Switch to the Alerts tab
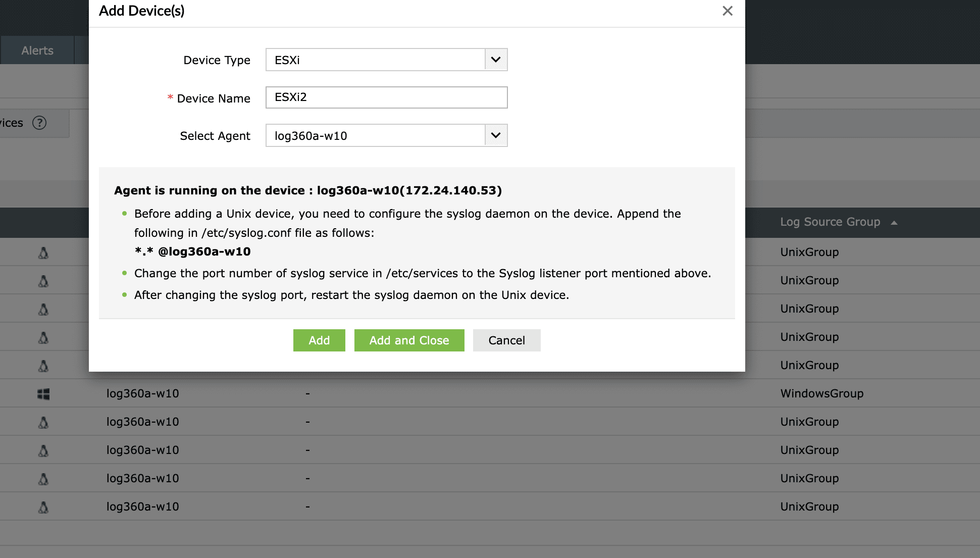980x558 pixels. pyautogui.click(x=37, y=50)
